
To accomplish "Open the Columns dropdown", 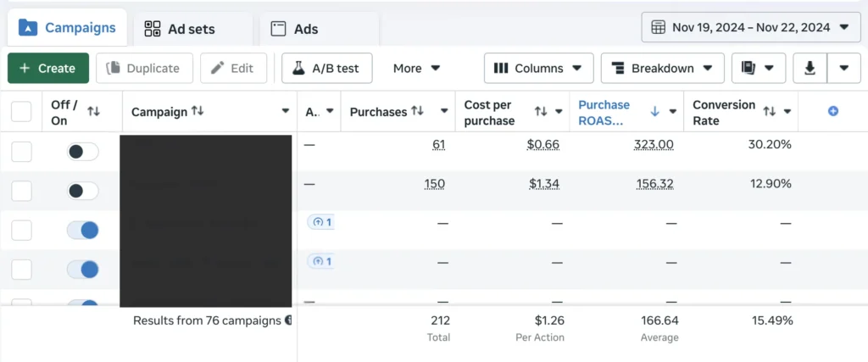I will (538, 68).
